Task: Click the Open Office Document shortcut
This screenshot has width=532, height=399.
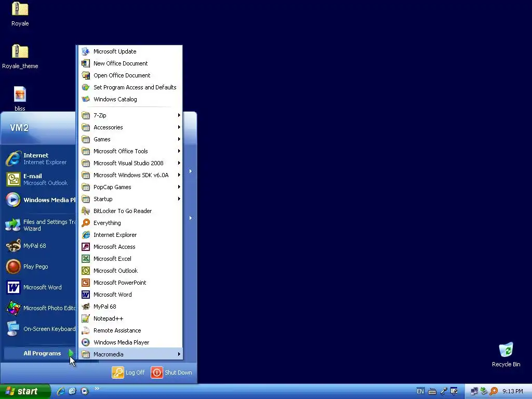Action: pyautogui.click(x=130, y=75)
